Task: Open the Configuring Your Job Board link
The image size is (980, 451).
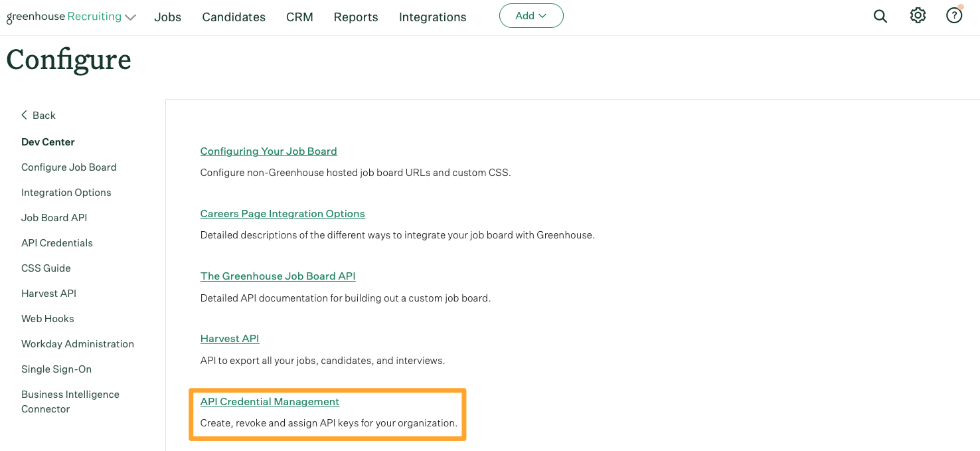Action: click(x=268, y=151)
